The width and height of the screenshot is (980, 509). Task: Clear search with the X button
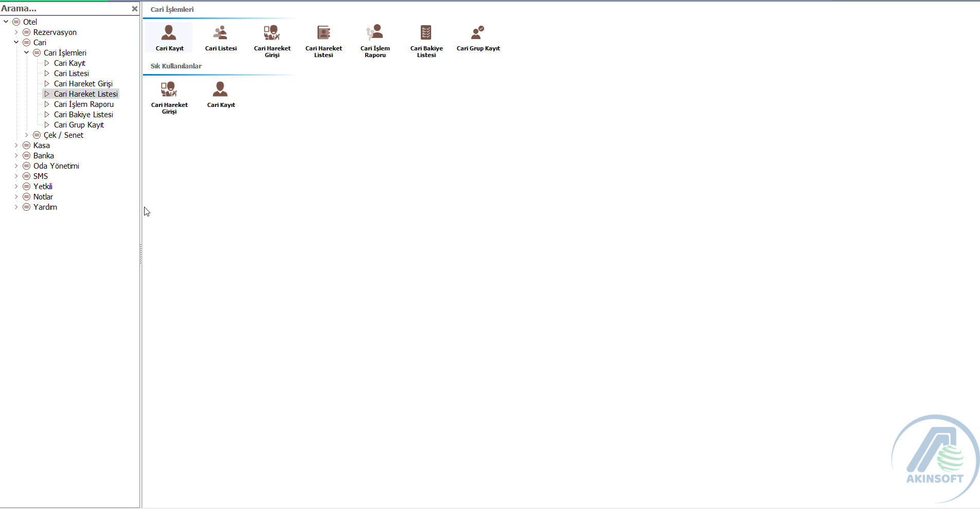point(134,9)
